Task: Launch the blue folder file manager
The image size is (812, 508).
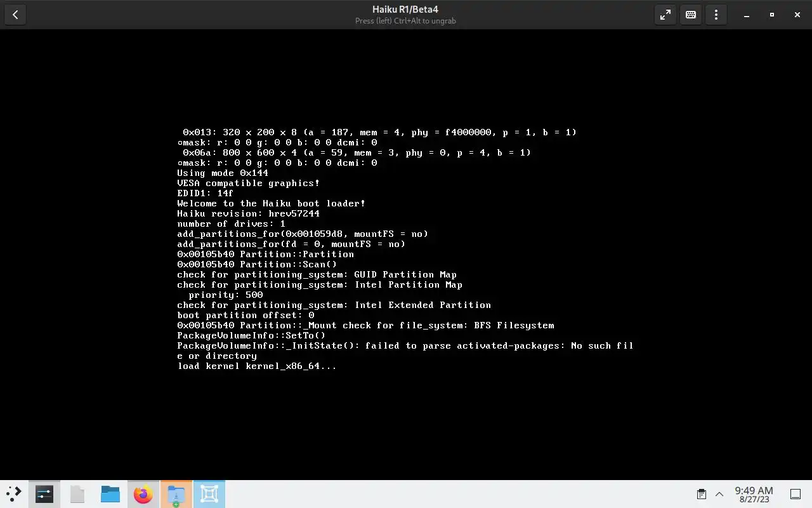Action: (x=110, y=494)
